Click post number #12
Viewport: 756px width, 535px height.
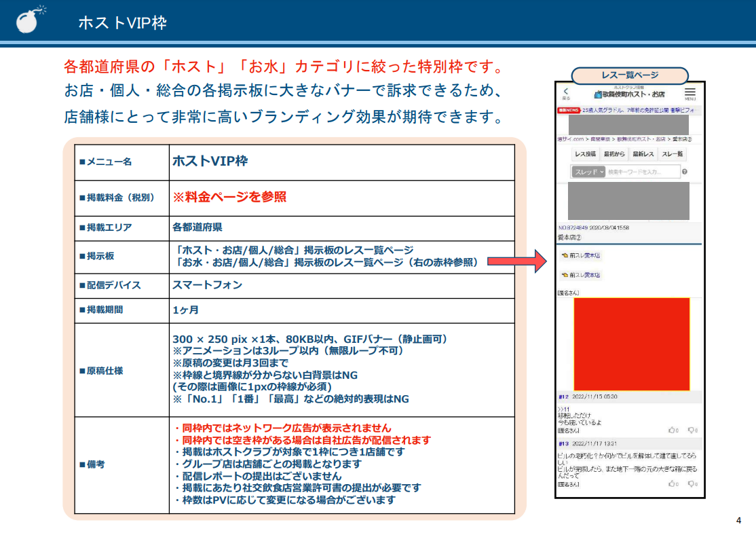[563, 397]
